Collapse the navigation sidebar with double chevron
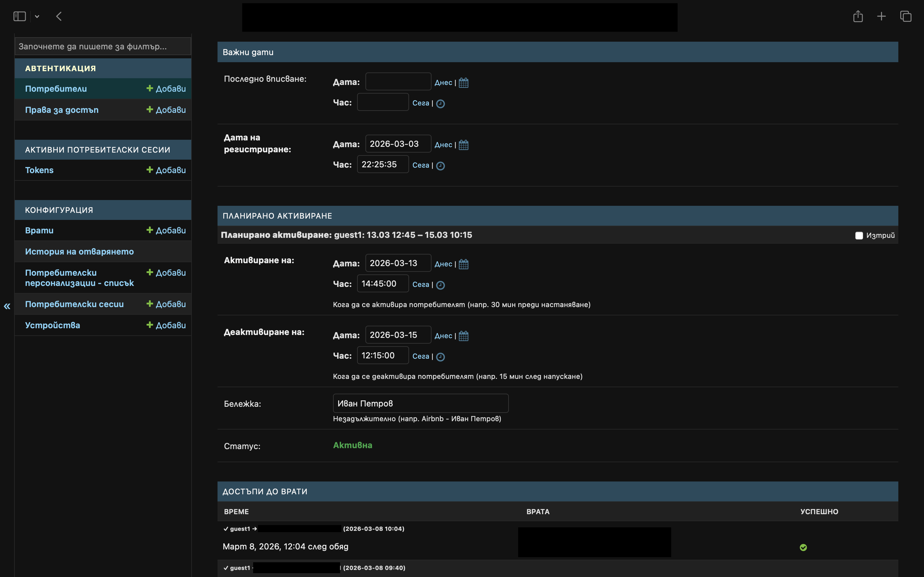Image resolution: width=924 pixels, height=577 pixels. tap(7, 306)
